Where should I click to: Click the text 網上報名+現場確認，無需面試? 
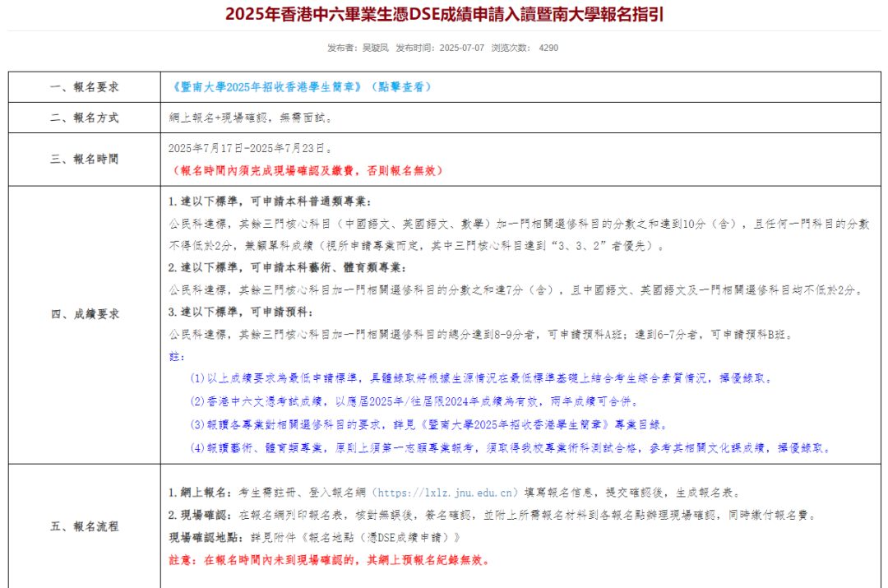(x=251, y=118)
